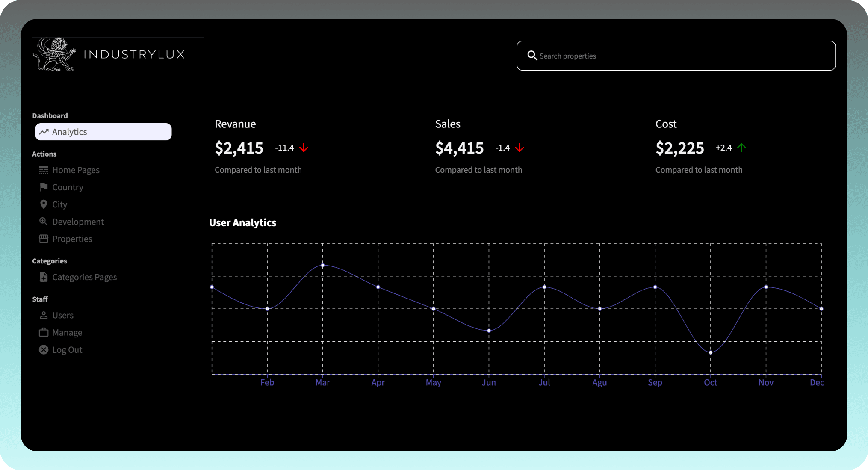
Task: Select the Categories Pages document icon
Action: (x=43, y=277)
